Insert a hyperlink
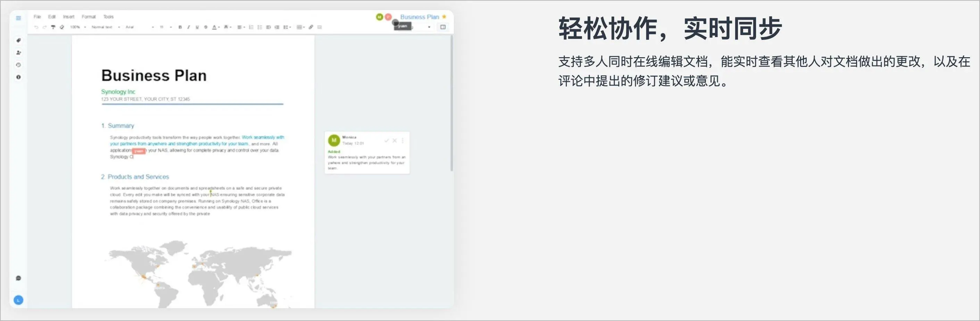 (310, 27)
